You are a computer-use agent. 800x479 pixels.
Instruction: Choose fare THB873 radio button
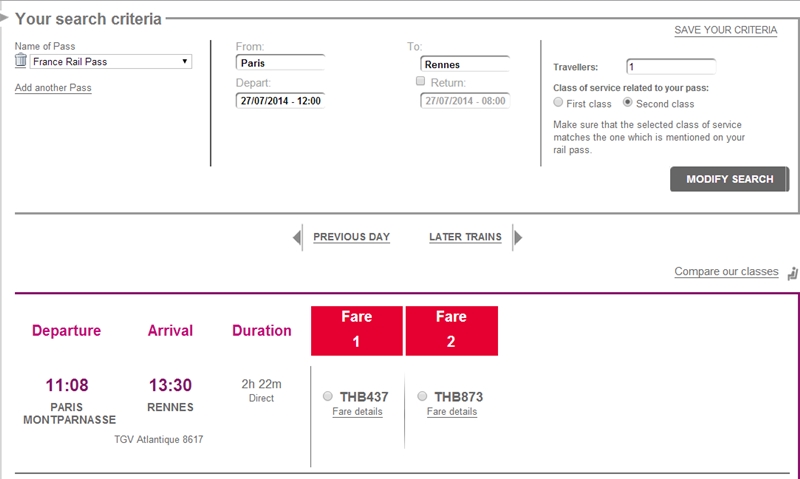click(x=422, y=396)
